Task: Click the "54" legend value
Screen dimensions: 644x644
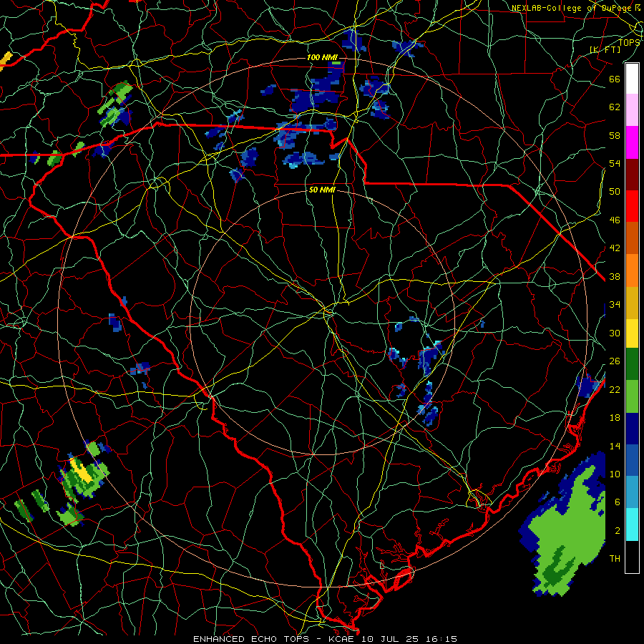Action: 615,163
